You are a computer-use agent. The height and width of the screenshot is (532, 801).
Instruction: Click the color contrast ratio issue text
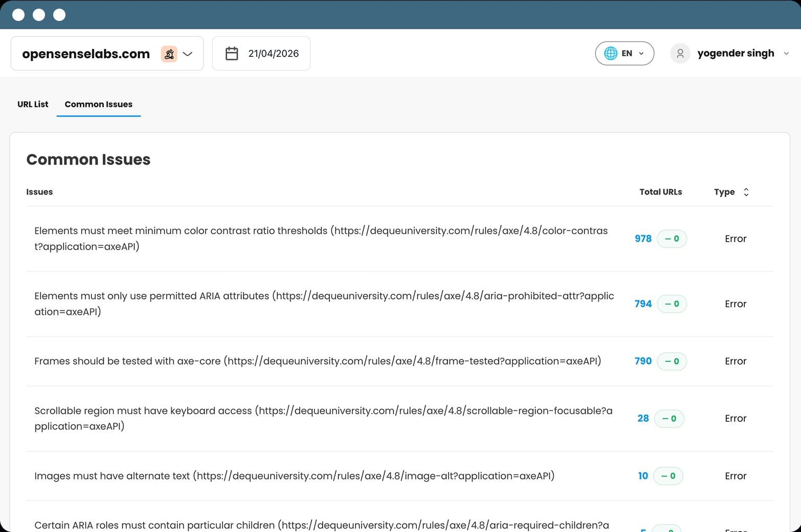[321, 239]
